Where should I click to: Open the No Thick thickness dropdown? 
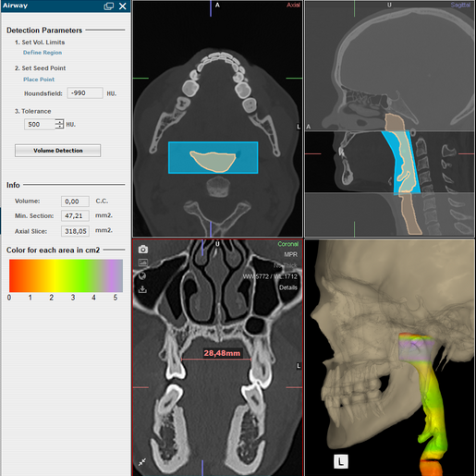coord(286,265)
